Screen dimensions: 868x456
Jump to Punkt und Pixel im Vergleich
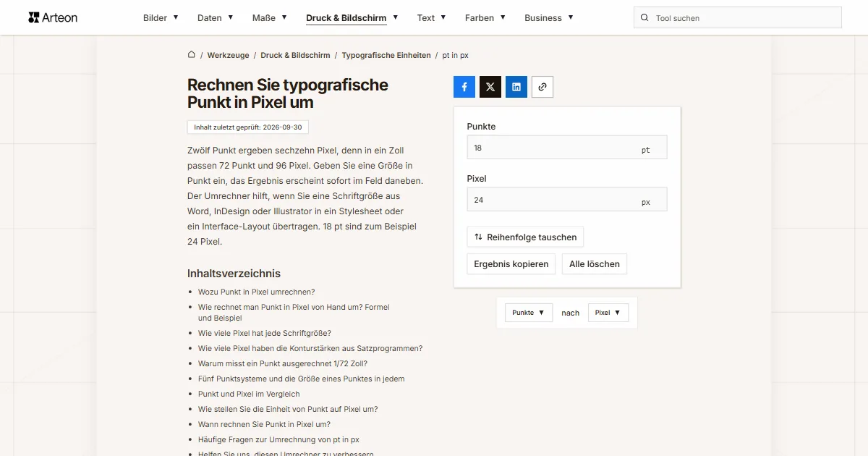[249, 394]
